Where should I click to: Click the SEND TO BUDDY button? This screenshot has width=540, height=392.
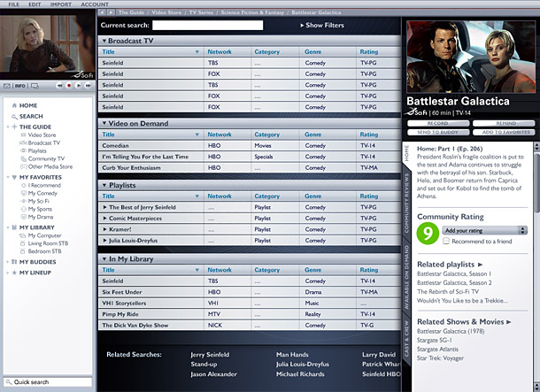point(438,132)
